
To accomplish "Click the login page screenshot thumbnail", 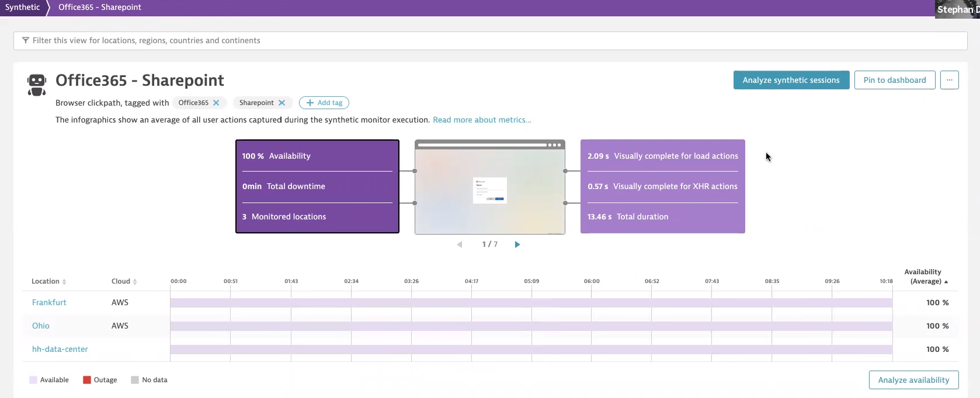I will pos(490,187).
